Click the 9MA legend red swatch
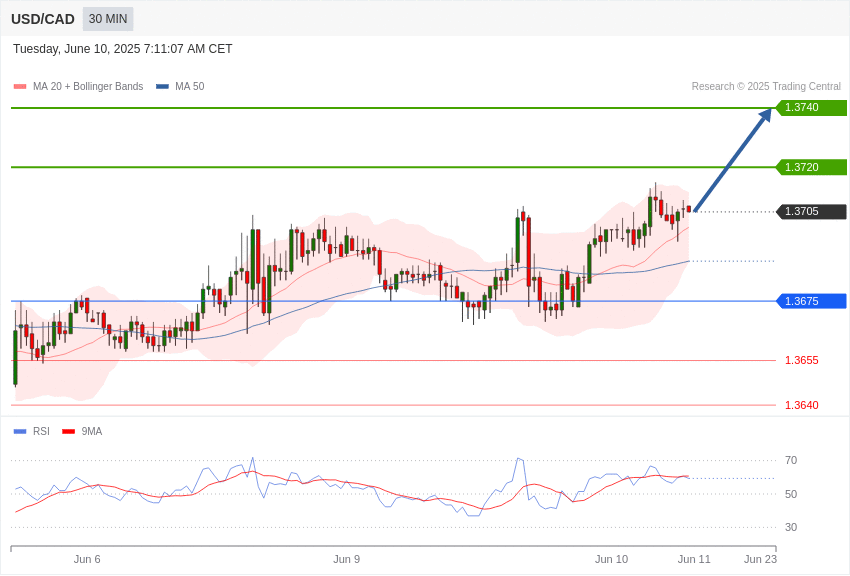 coord(69,431)
